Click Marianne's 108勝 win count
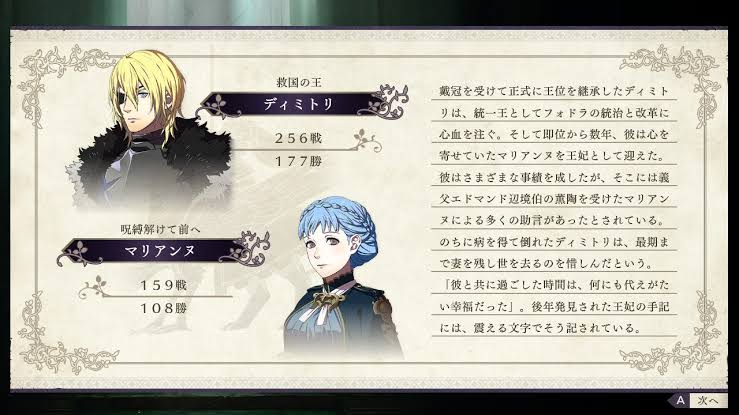The height and width of the screenshot is (415, 739). click(x=163, y=308)
